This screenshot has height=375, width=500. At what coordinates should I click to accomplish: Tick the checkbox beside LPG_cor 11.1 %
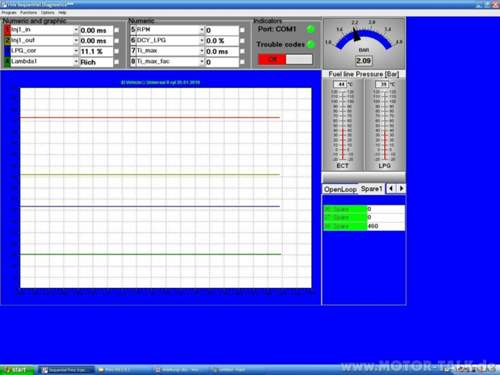click(x=116, y=51)
